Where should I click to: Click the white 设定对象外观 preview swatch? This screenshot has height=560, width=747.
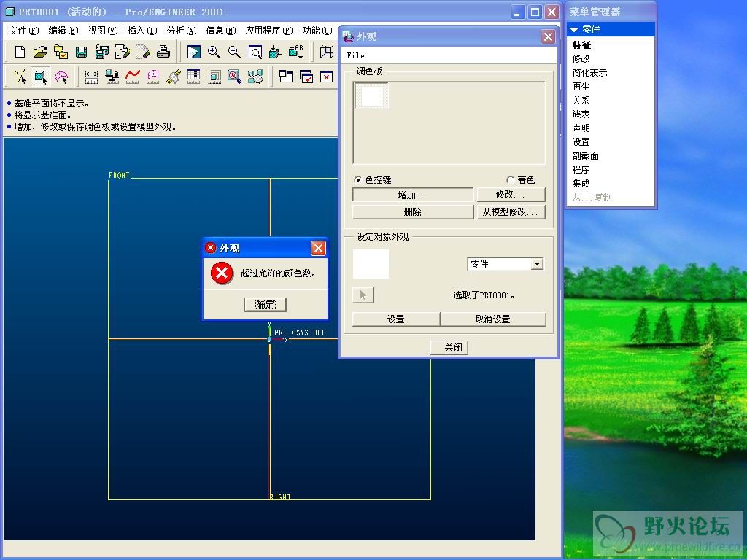click(371, 263)
